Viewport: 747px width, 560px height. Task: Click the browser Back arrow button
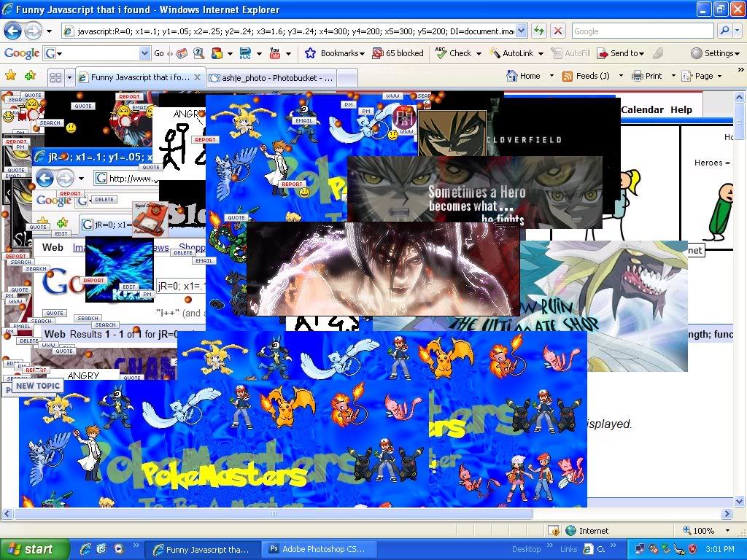(12, 31)
